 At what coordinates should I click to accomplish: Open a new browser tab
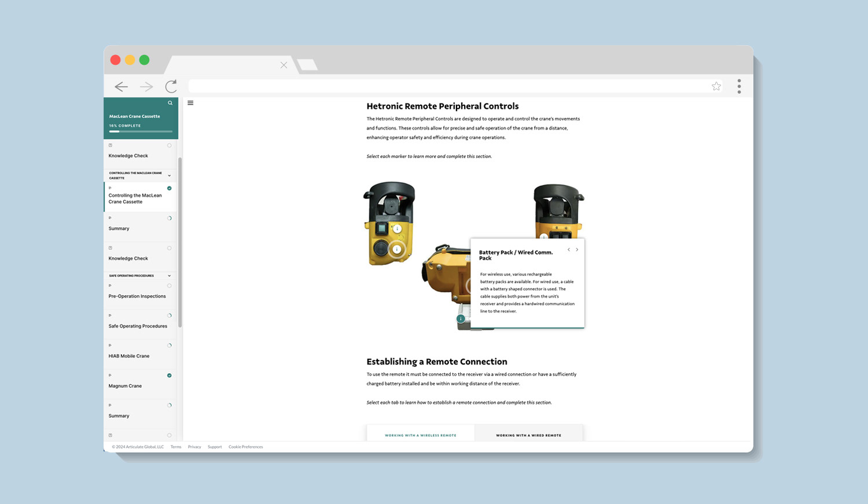307,65
